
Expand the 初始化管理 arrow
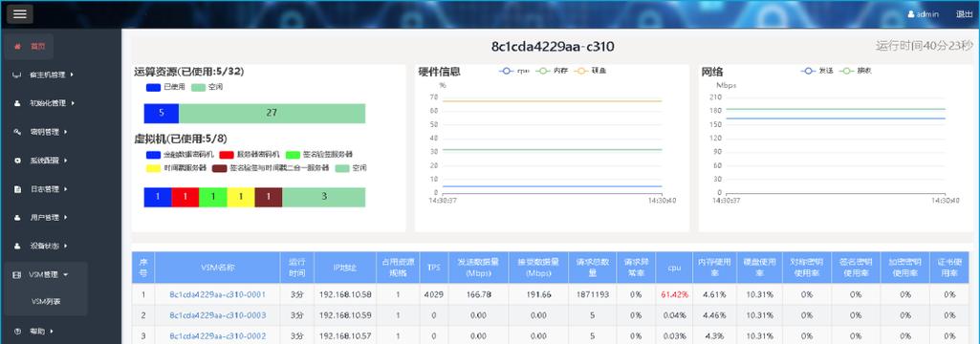(72, 103)
